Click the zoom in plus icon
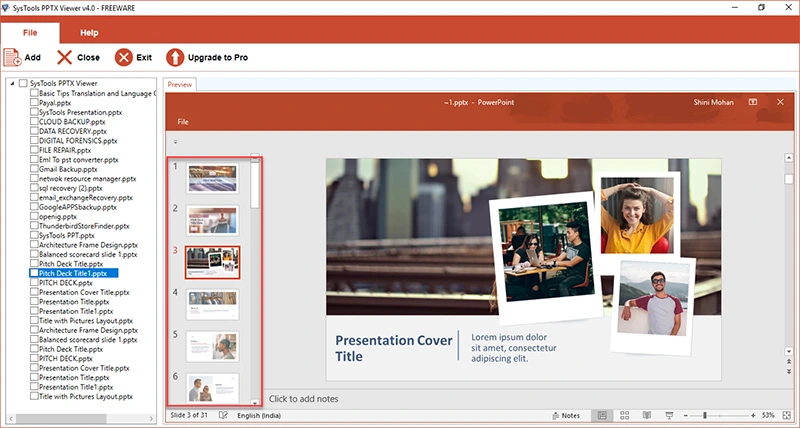The width and height of the screenshot is (800, 428). [753, 416]
